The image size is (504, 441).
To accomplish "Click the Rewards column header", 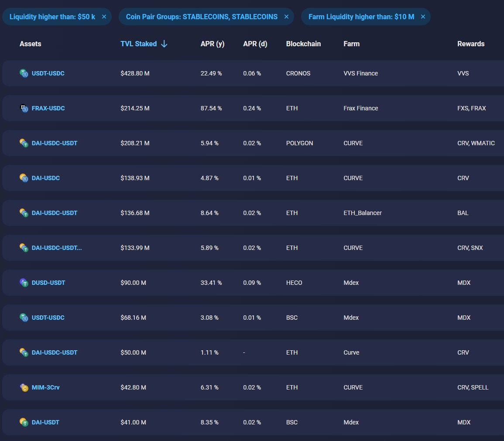I will point(470,44).
